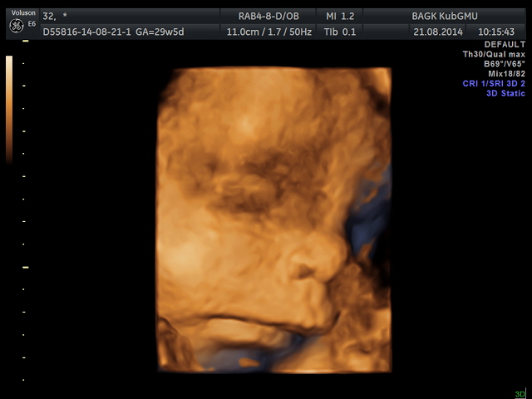The height and width of the screenshot is (399, 532).
Task: Click the BAGK KubGMU institution name
Action: coord(446,16)
